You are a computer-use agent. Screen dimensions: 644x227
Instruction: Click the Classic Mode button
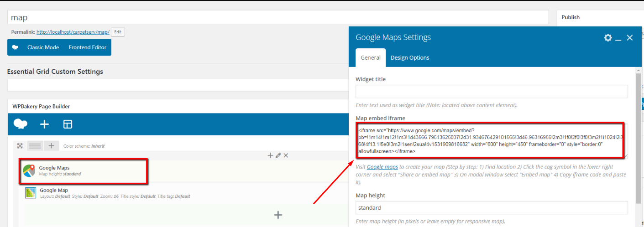pos(43,47)
